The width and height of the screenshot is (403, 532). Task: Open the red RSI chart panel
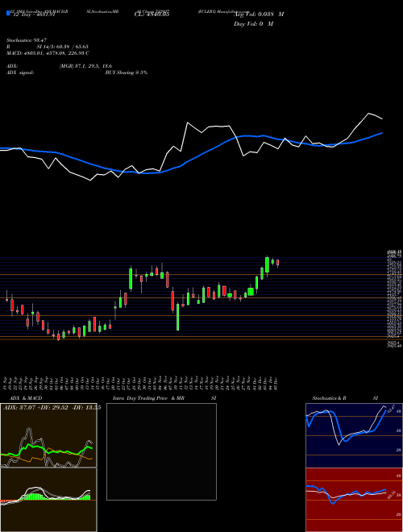(x=354, y=500)
